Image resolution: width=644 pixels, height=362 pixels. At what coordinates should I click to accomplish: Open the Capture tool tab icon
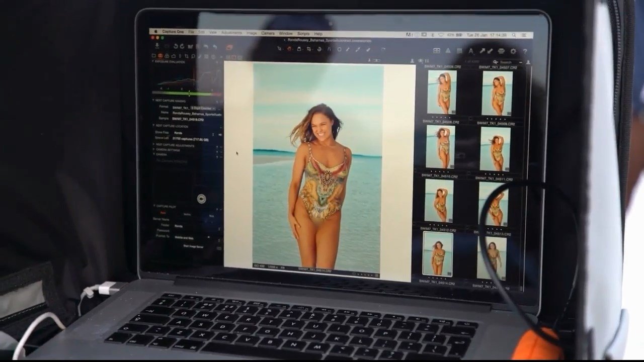(160, 55)
